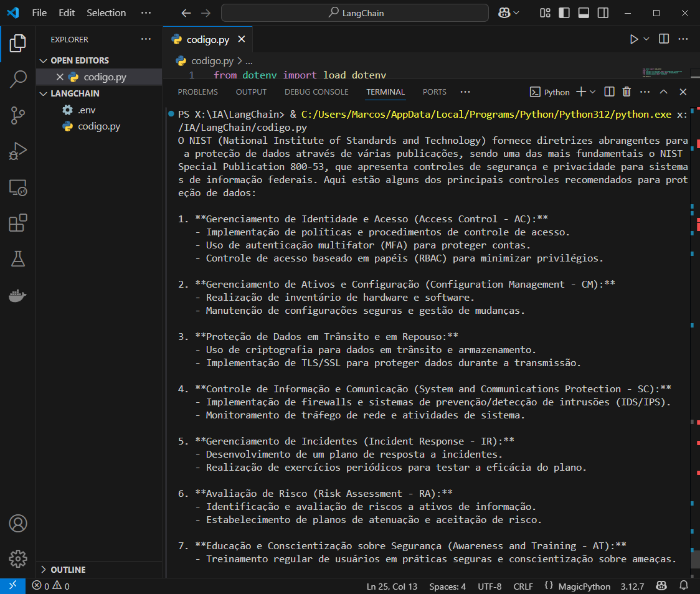Open Explorer Views and More Actions
Viewport: 700px width, 594px height.
point(146,39)
